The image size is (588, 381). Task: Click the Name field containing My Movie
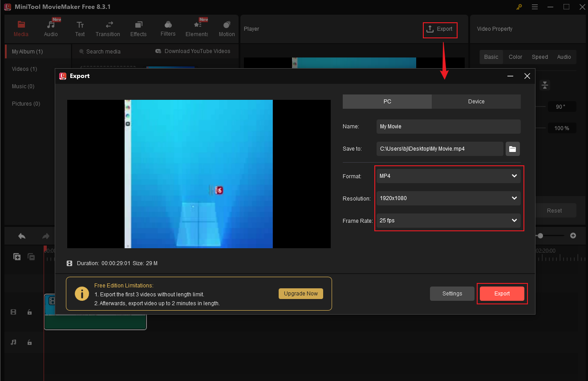pyautogui.click(x=448, y=127)
